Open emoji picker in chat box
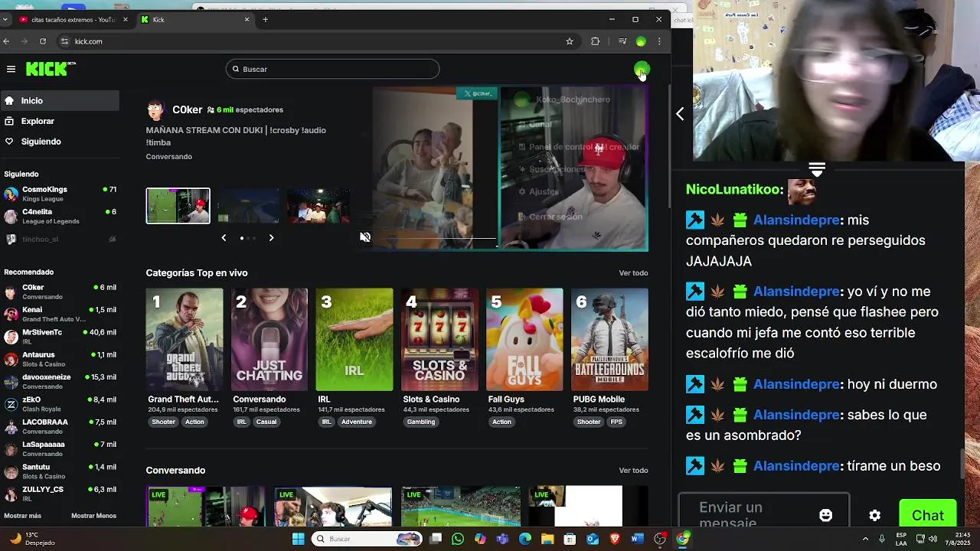Viewport: 980px width, 551px height. coord(825,516)
